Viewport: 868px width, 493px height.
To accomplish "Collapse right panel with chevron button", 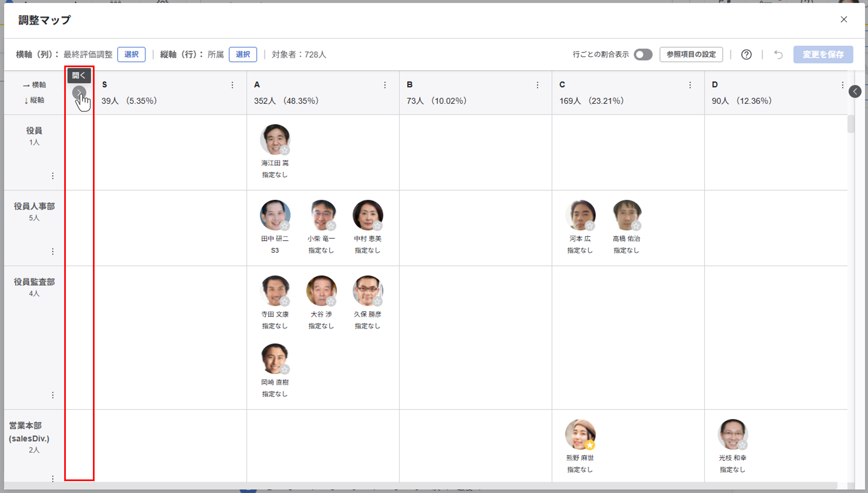I will pos(855,91).
